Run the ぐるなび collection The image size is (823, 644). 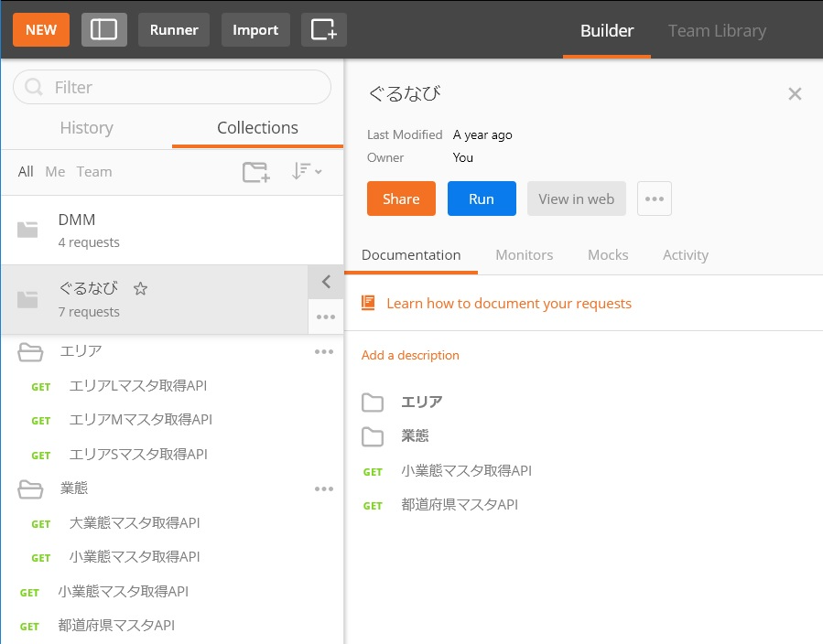pos(482,199)
